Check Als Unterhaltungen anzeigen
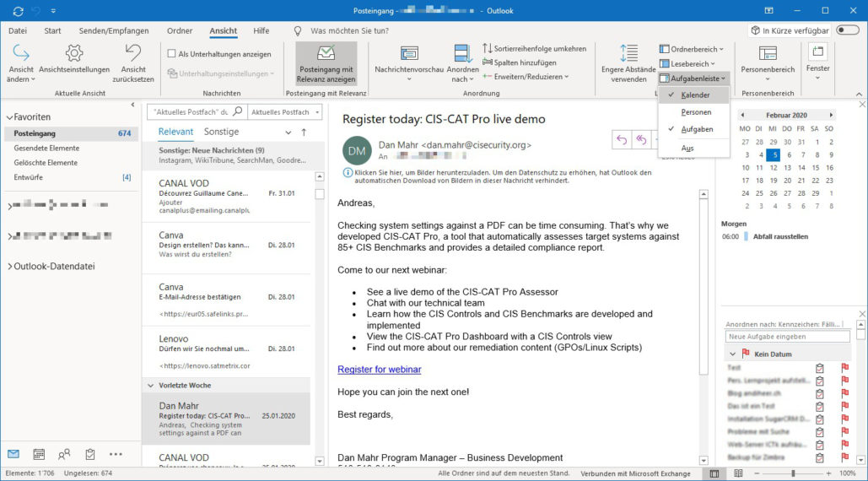Screen dimensions: 868x481 (x=171, y=54)
